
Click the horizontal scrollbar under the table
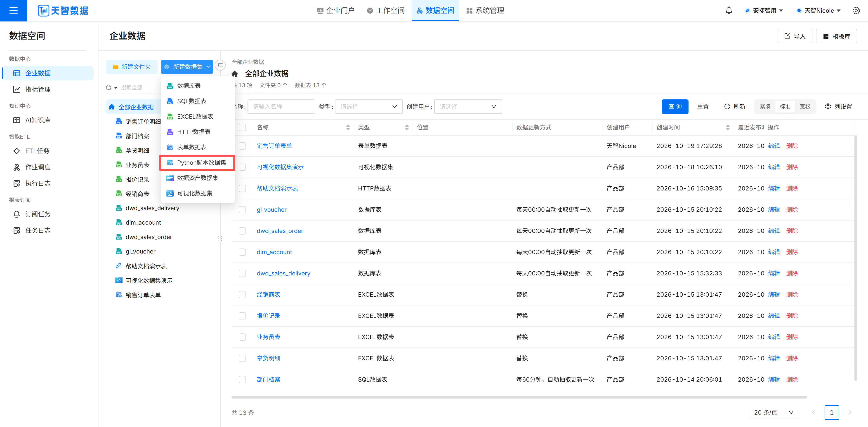(x=519, y=397)
